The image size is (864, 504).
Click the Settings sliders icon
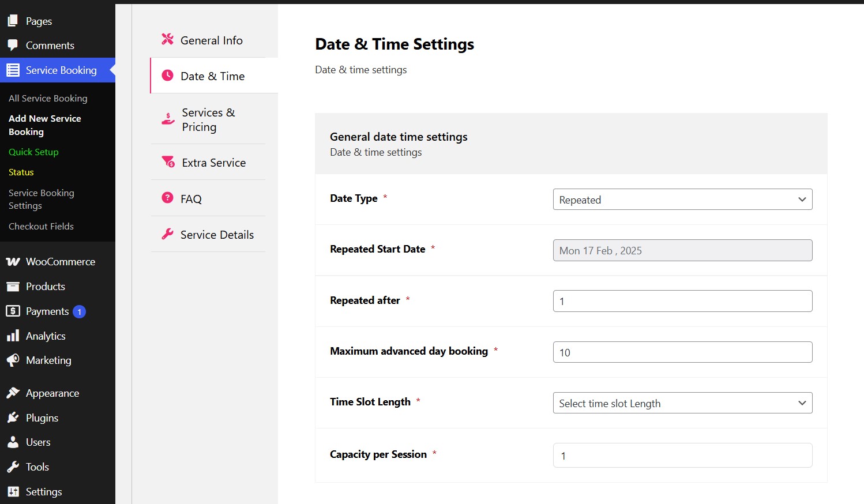point(13,491)
